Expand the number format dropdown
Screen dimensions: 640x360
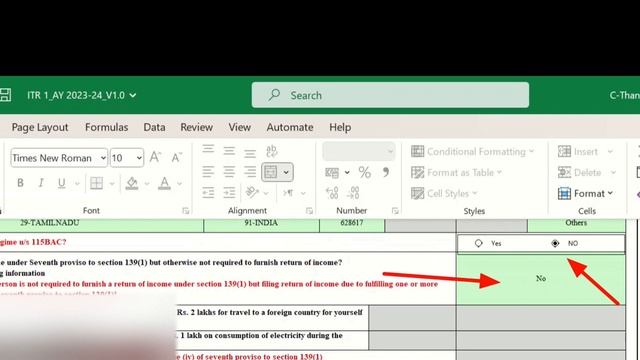[390, 152]
